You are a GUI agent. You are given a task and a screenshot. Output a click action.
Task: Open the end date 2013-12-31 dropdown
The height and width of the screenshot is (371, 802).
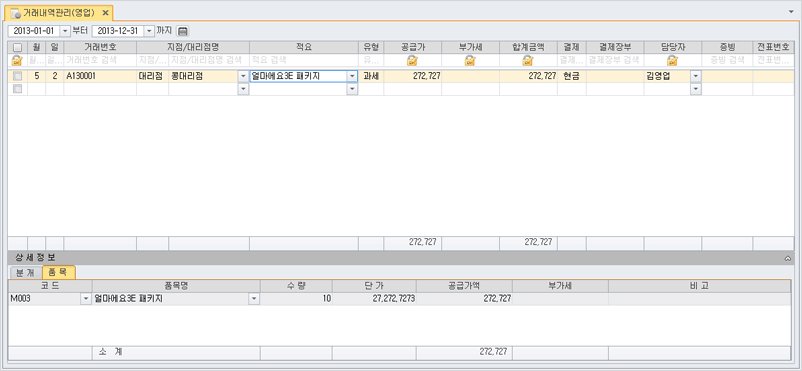pyautogui.click(x=149, y=31)
